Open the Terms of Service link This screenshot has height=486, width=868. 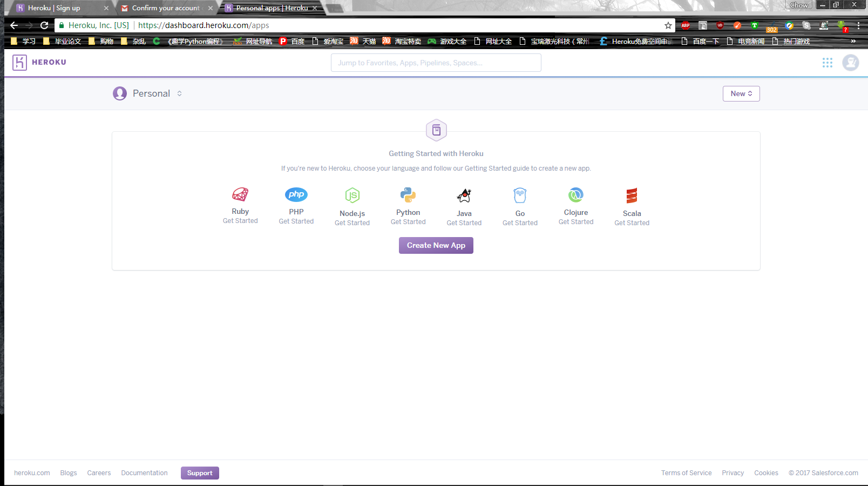point(686,473)
